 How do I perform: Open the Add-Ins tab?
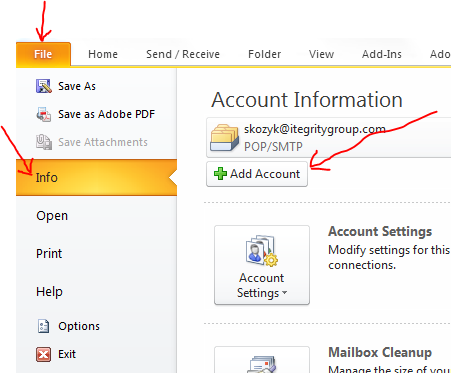(x=382, y=54)
